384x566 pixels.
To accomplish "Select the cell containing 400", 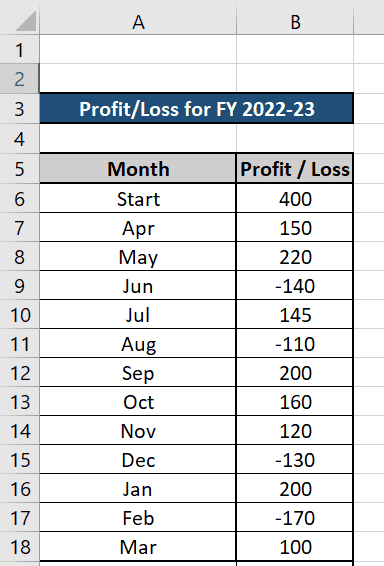I will pyautogui.click(x=295, y=198).
